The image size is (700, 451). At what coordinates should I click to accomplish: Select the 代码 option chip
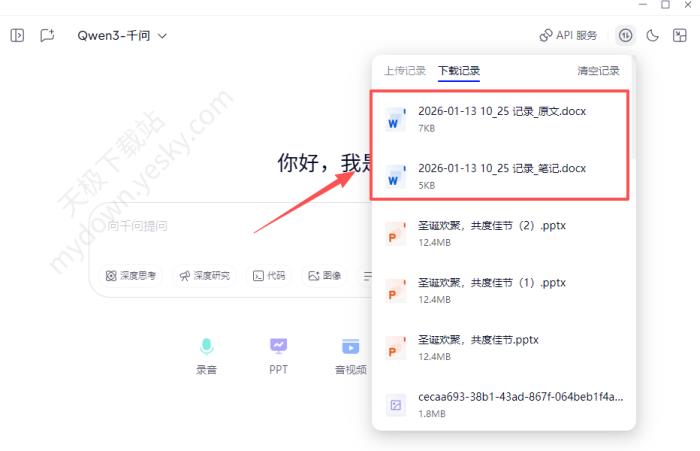pos(269,275)
